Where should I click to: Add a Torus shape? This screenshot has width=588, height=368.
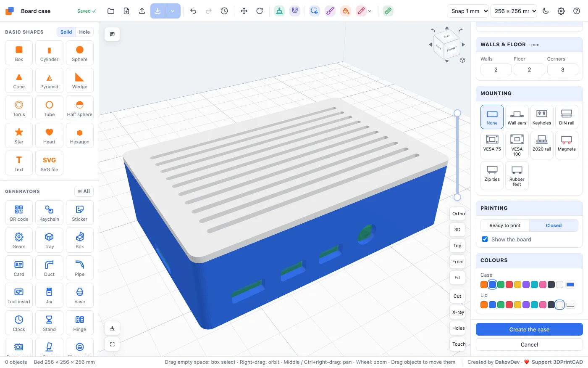pos(19,108)
